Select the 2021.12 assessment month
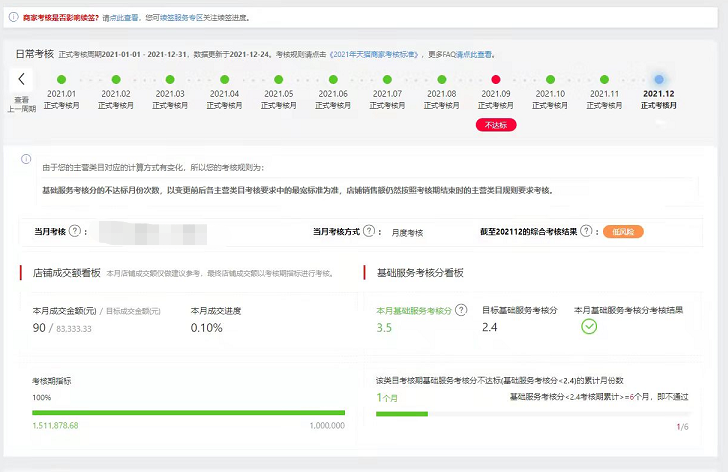 [x=658, y=79]
